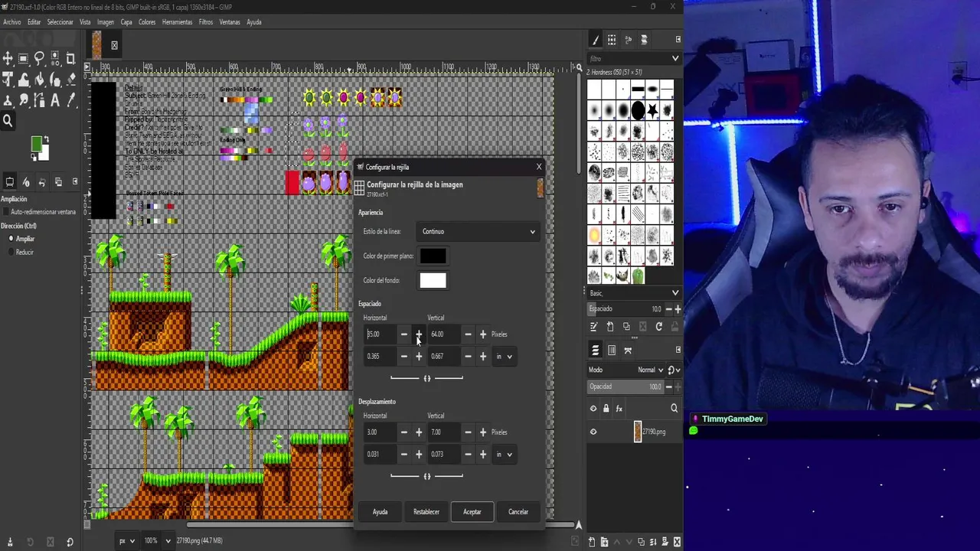Open the zoom 100% dropdown in status bar
Viewport: 980px width, 551px height.
point(157,541)
